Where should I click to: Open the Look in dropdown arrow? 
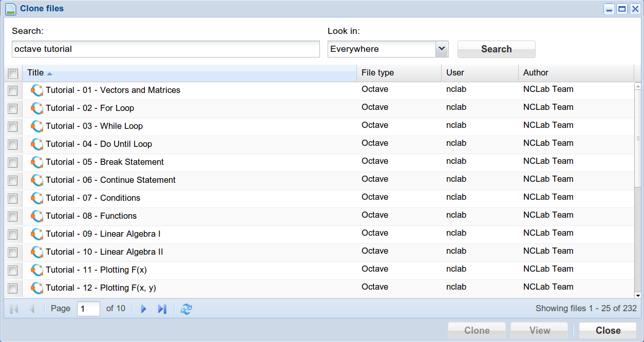coord(442,49)
